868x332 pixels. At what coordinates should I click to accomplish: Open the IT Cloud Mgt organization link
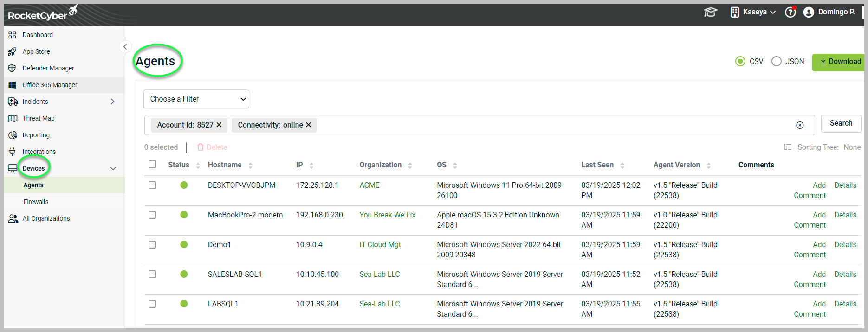[380, 244]
